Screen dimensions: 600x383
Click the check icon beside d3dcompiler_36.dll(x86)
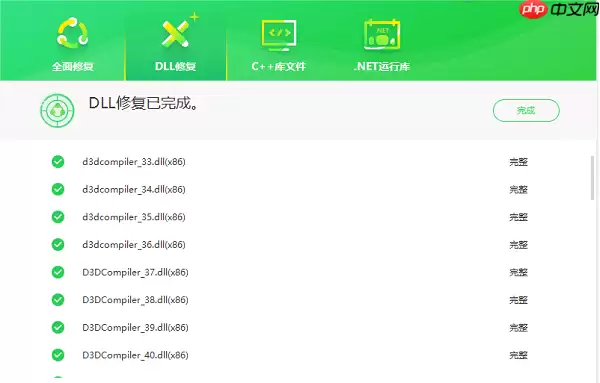[58, 244]
